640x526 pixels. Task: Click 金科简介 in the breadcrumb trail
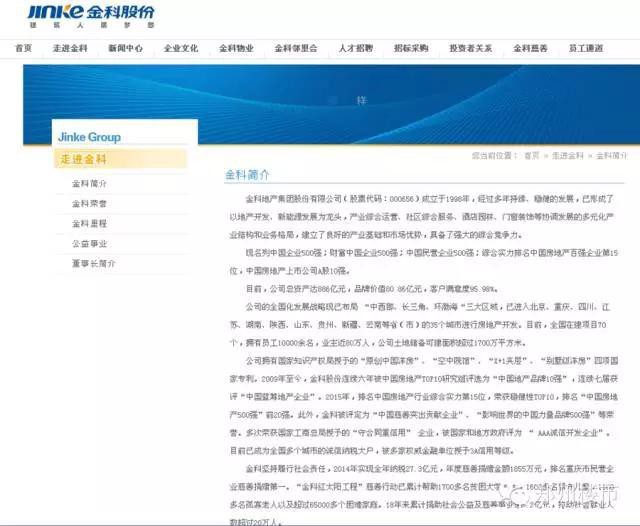[x=611, y=155]
